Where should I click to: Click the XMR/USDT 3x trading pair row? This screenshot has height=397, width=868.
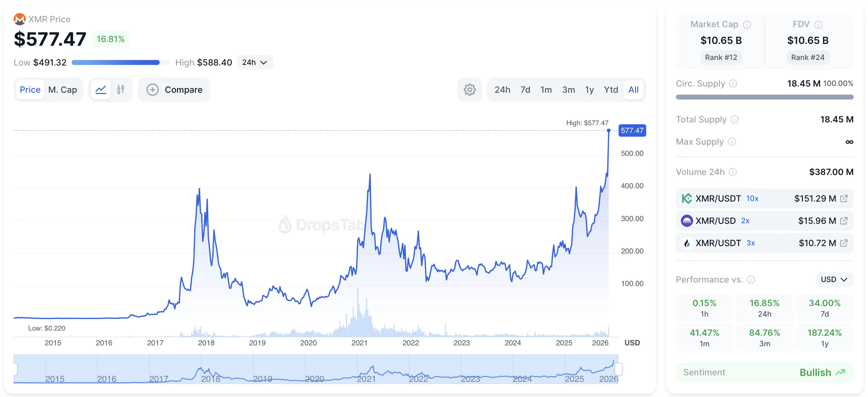pos(764,243)
